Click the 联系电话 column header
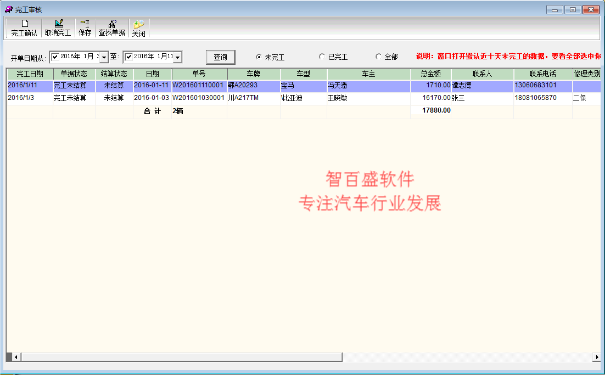 [543, 74]
